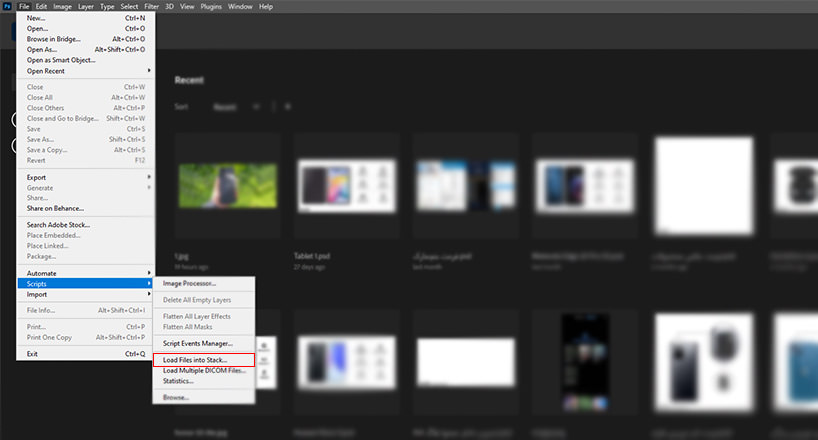818x440 pixels.
Task: Choose New... from File menu
Action: 86,18
